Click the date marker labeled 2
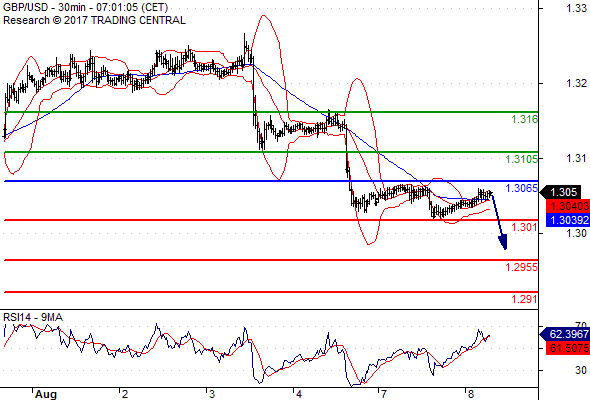This screenshot has height=400, width=590. coord(125,394)
